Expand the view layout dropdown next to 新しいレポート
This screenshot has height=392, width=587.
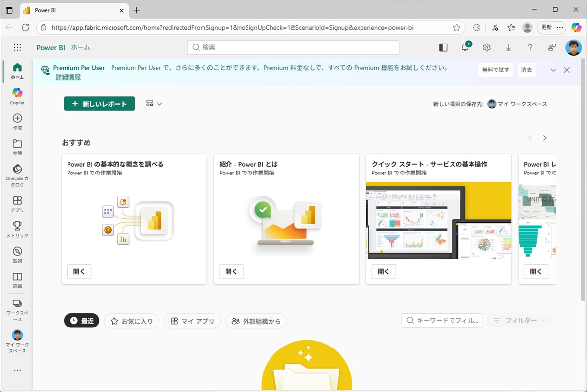click(x=154, y=103)
